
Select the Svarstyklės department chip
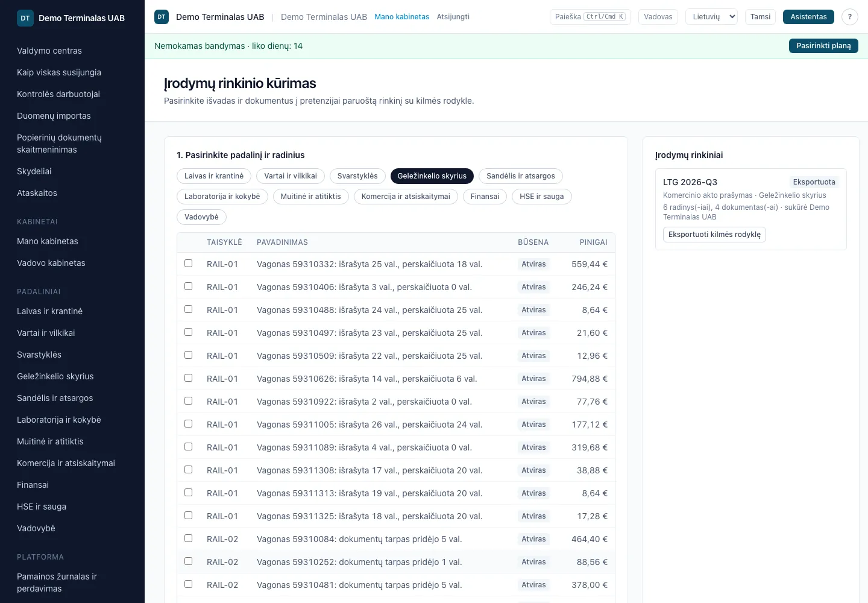(x=357, y=176)
